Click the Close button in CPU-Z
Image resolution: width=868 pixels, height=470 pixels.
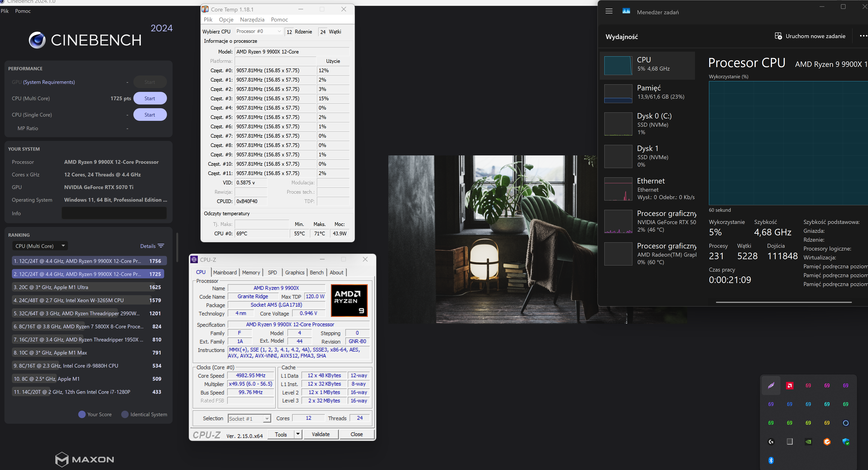coord(357,434)
